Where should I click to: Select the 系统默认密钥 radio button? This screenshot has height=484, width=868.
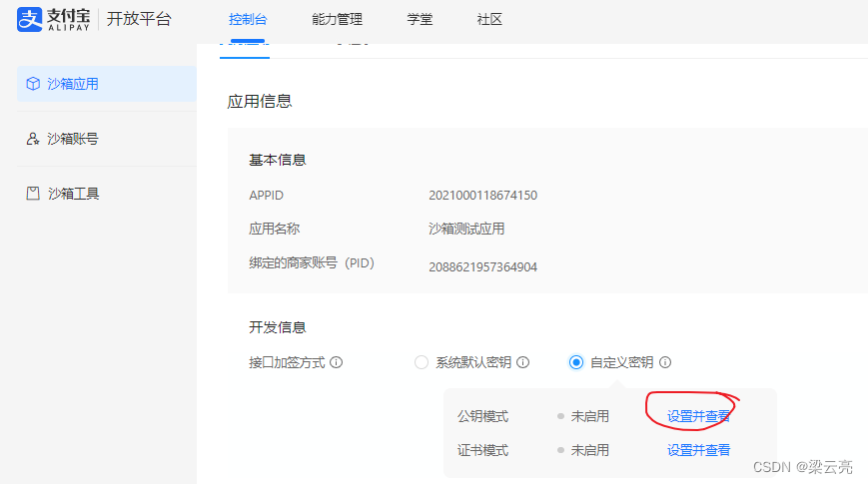[422, 362]
